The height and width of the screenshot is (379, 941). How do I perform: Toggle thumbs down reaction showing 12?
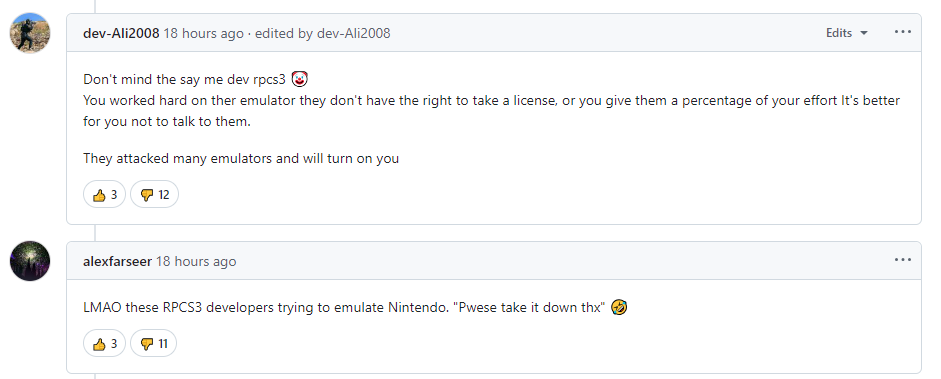154,194
